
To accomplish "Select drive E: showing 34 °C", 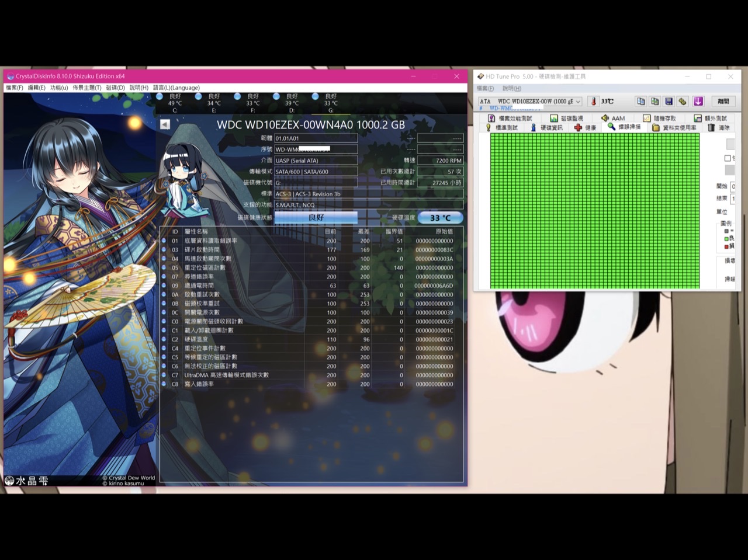I will pyautogui.click(x=214, y=103).
